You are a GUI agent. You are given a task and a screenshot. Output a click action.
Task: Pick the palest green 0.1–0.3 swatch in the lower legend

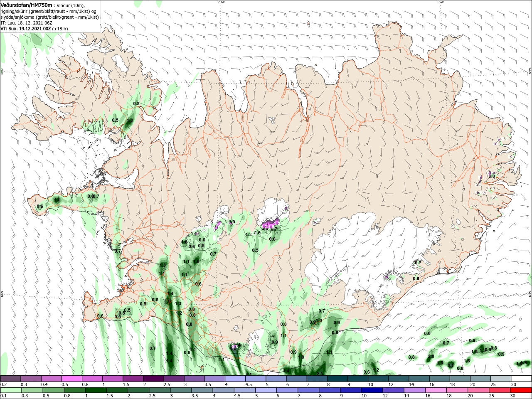[x=10, y=390]
